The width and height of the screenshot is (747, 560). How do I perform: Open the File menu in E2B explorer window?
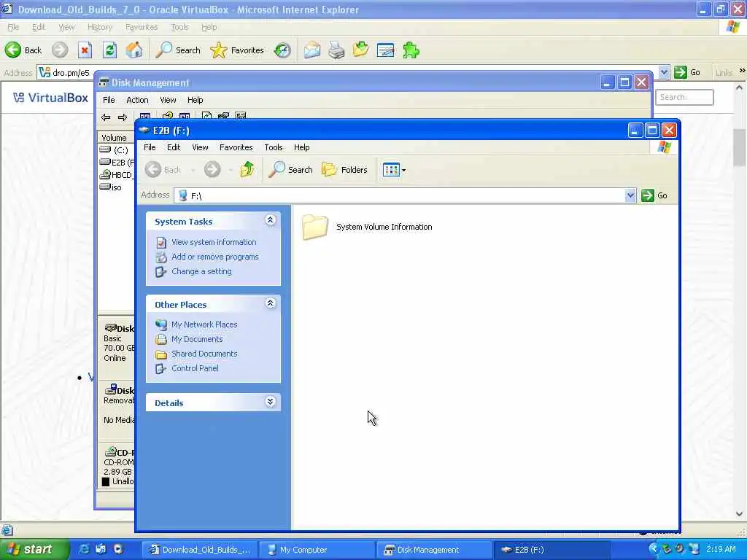pyautogui.click(x=150, y=147)
